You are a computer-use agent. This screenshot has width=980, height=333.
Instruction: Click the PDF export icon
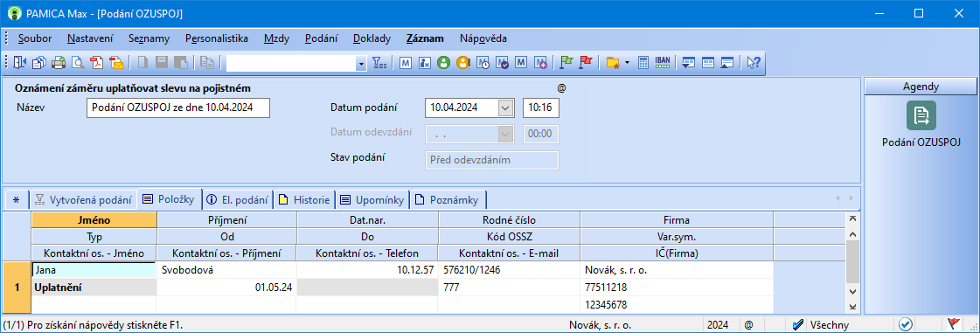point(97,62)
